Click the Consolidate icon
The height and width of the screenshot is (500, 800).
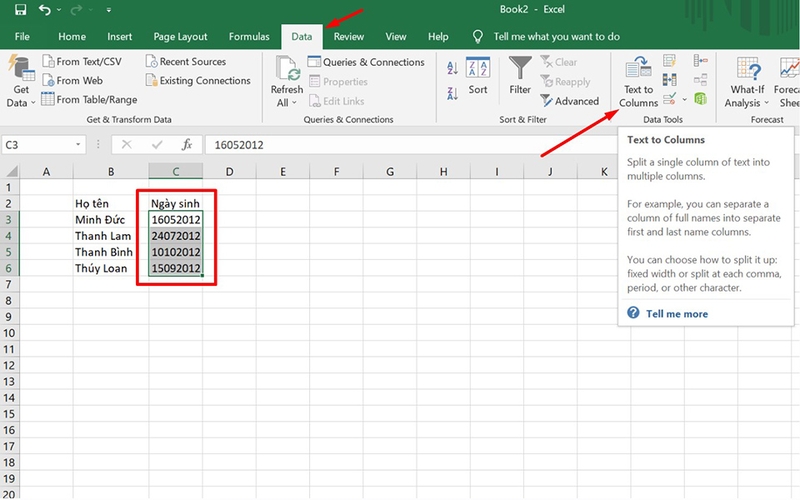[701, 61]
